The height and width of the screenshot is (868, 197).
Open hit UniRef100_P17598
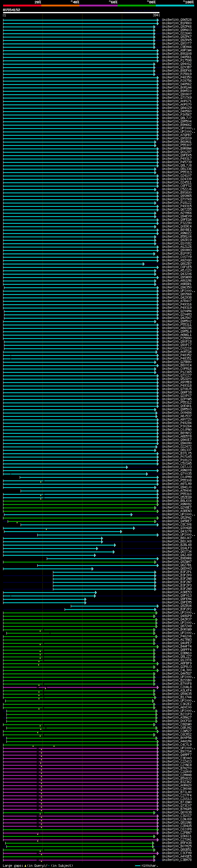tap(177, 61)
